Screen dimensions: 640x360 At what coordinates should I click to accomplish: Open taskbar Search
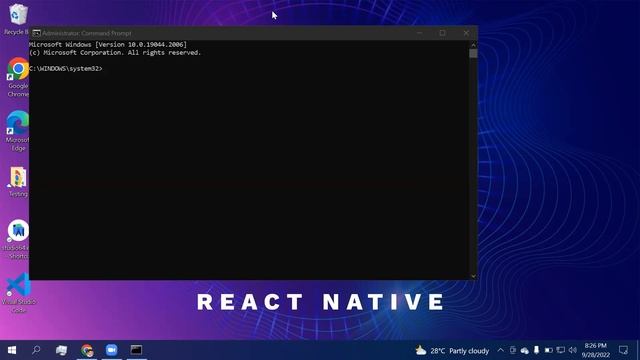pos(36,350)
